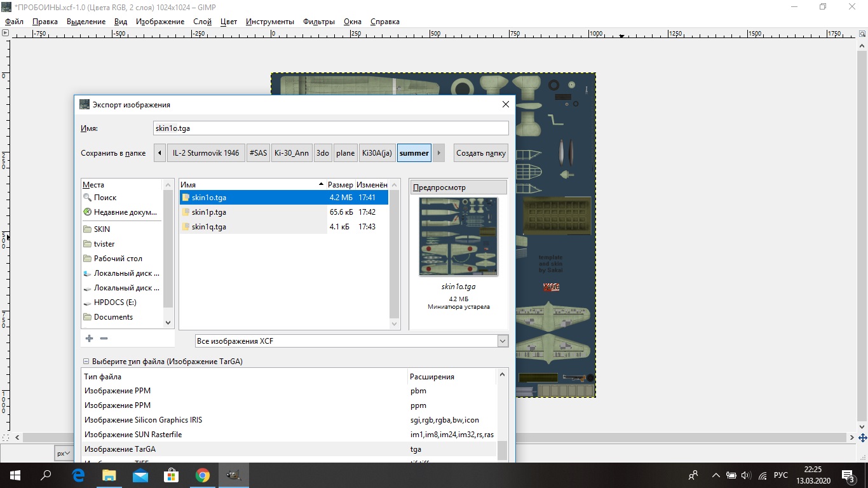
Task: Click the up arrow of the file type list scrollbar
Action: [503, 375]
